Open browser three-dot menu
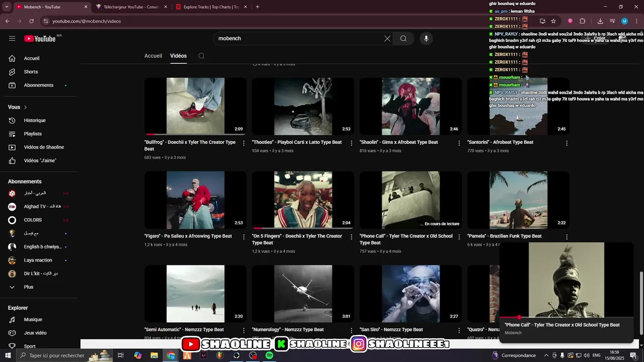 click(636, 21)
